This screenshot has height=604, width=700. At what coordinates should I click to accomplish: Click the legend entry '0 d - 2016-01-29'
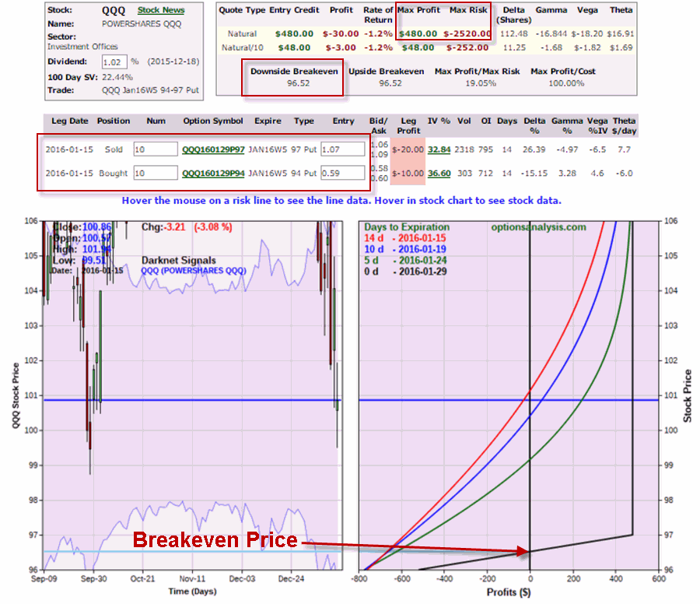coord(405,272)
